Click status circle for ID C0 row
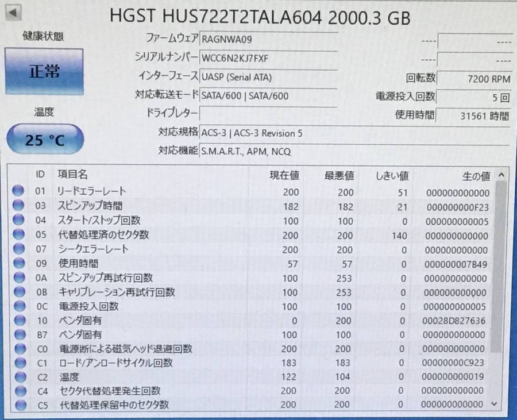The width and height of the screenshot is (517, 420). [x=20, y=348]
